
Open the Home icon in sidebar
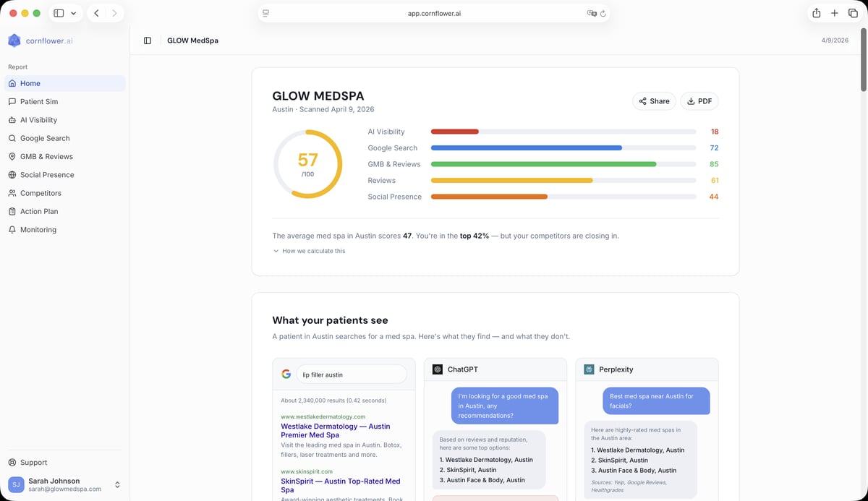point(12,83)
